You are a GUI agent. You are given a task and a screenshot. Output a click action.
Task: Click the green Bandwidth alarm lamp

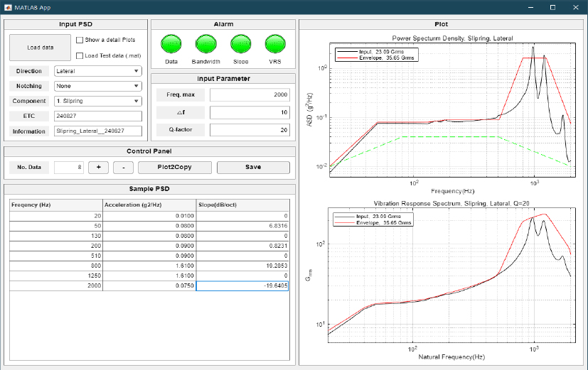tap(206, 44)
